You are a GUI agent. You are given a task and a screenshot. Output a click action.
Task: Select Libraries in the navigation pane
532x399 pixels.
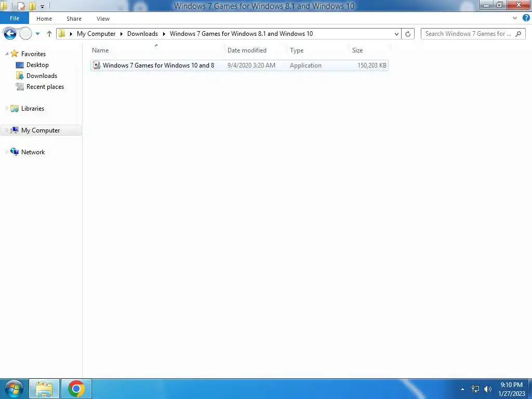33,109
